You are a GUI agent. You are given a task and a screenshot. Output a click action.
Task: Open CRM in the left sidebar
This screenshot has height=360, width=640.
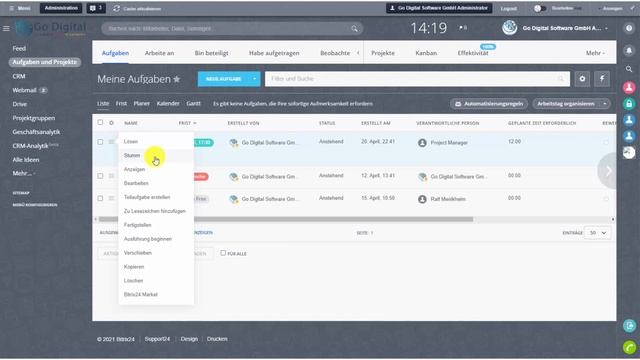[19, 76]
